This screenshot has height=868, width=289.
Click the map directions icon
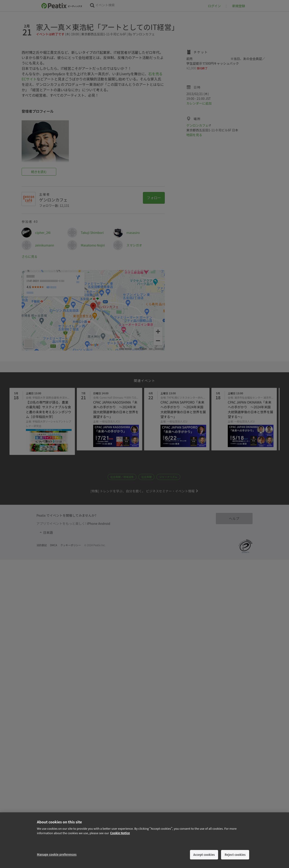coord(78,278)
